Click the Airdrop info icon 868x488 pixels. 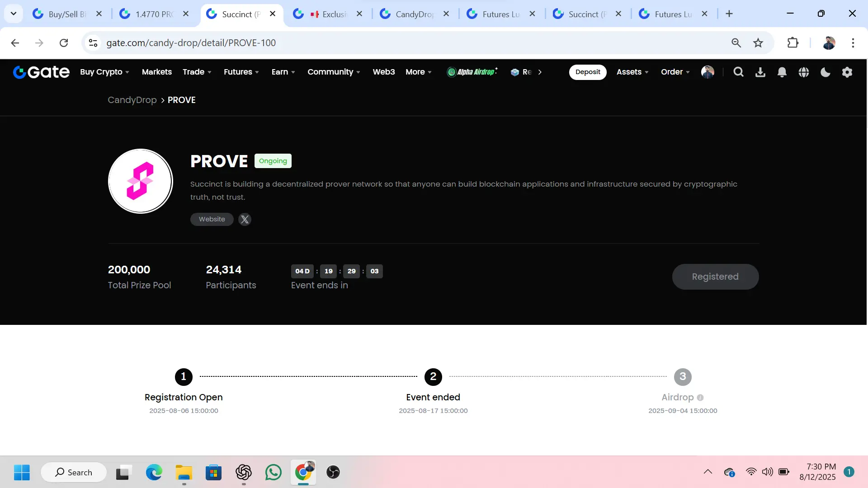[700, 398]
